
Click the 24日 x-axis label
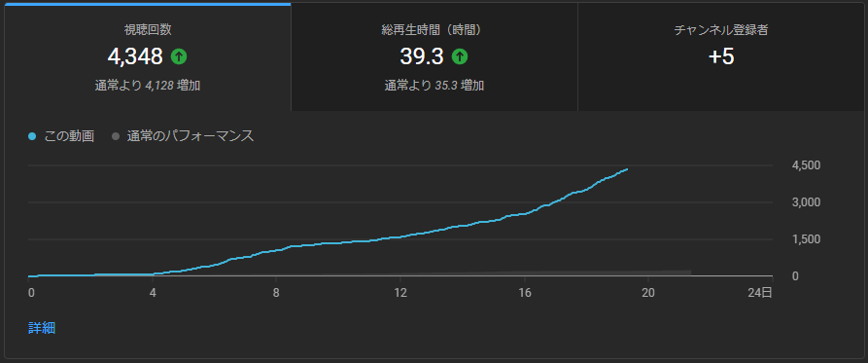tap(759, 293)
